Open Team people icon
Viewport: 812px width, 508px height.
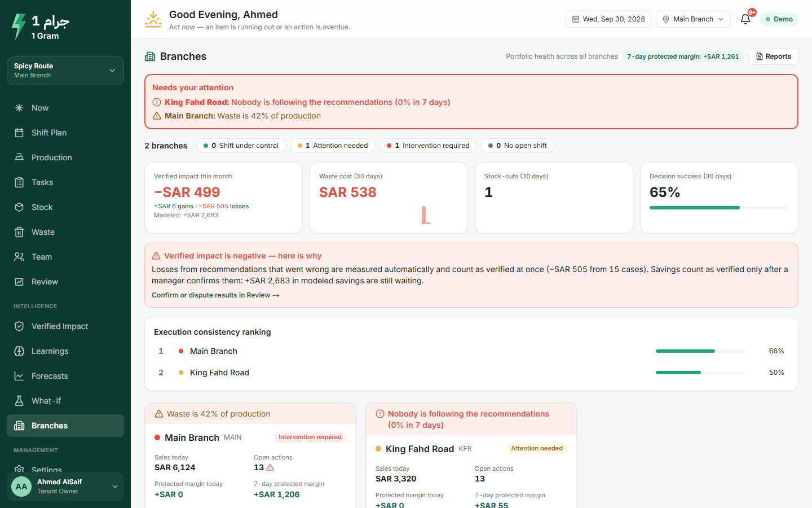(19, 257)
